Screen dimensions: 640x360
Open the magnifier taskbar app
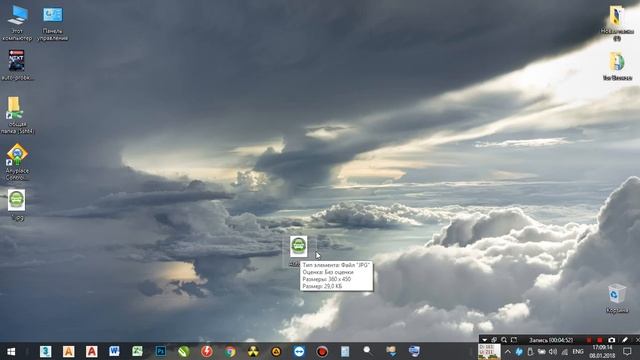[x=367, y=351]
